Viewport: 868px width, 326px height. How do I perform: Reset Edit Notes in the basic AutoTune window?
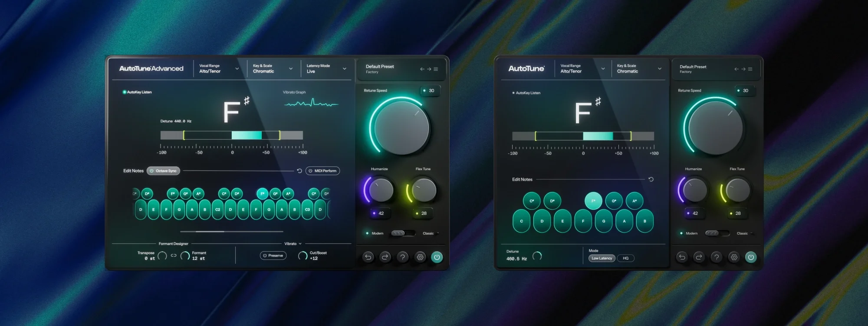click(651, 179)
